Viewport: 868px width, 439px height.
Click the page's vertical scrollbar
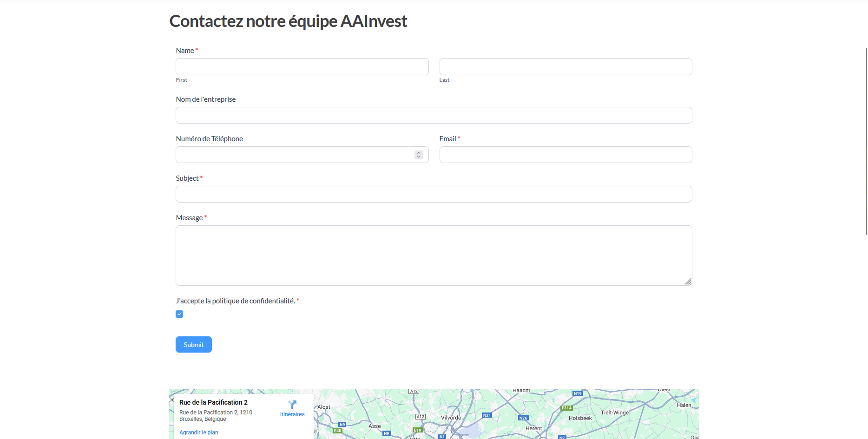[866, 139]
